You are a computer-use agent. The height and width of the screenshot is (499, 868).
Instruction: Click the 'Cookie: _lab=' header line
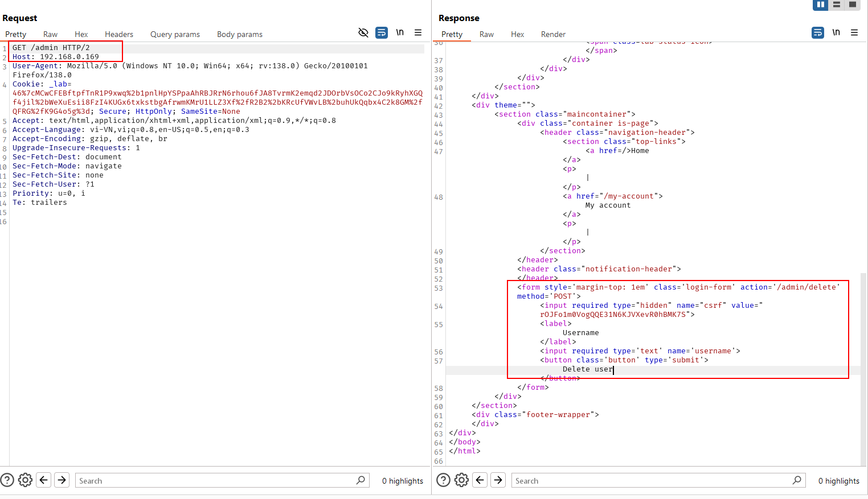(42, 84)
